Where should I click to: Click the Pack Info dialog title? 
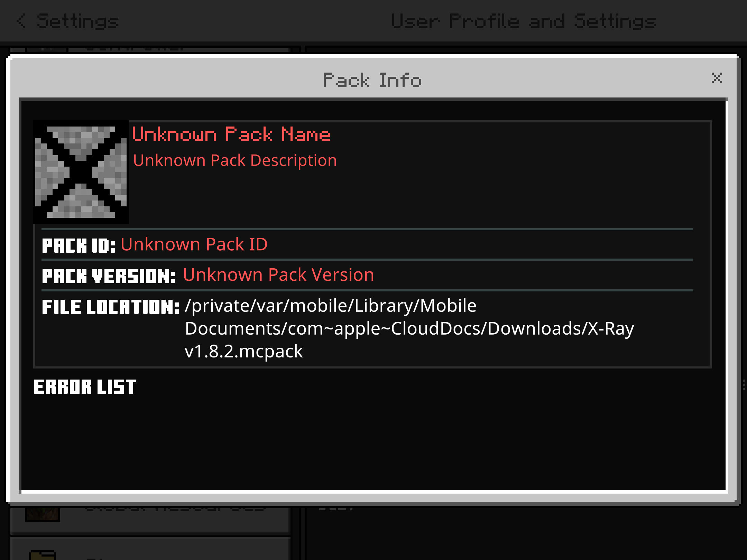372,80
